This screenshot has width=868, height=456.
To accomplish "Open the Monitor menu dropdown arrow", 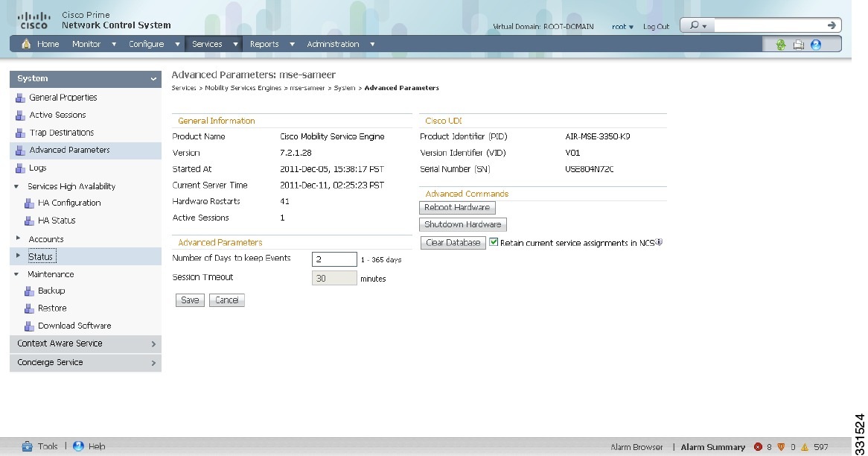I will tap(114, 44).
